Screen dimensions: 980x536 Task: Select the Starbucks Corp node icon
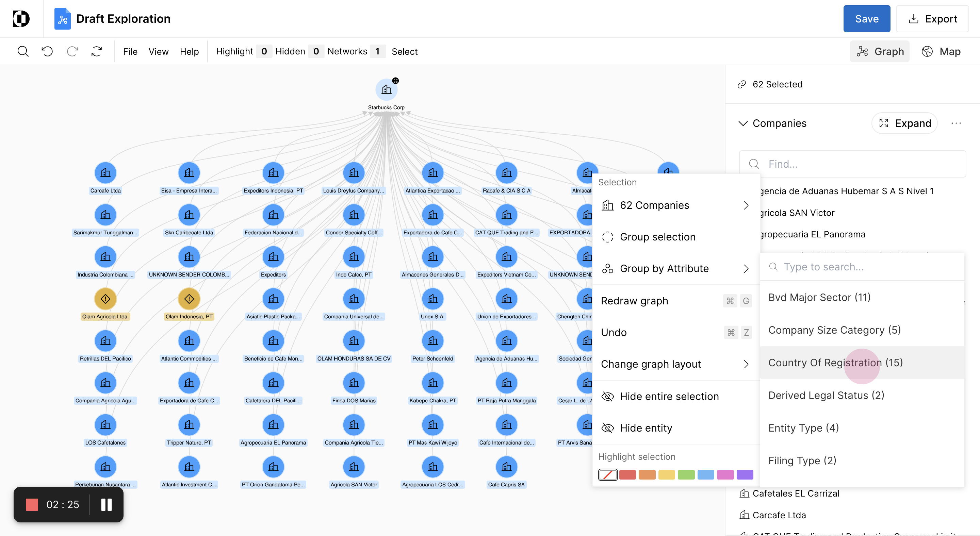386,90
